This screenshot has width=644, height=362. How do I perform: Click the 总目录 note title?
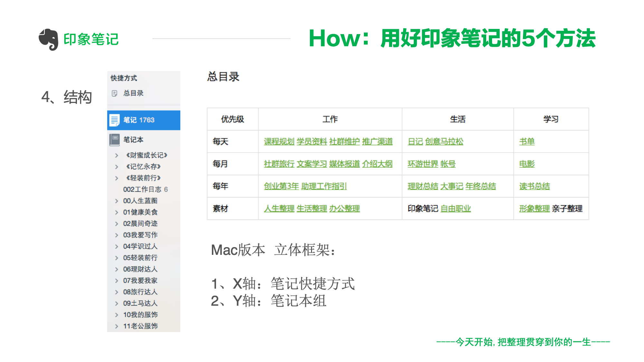tap(223, 77)
